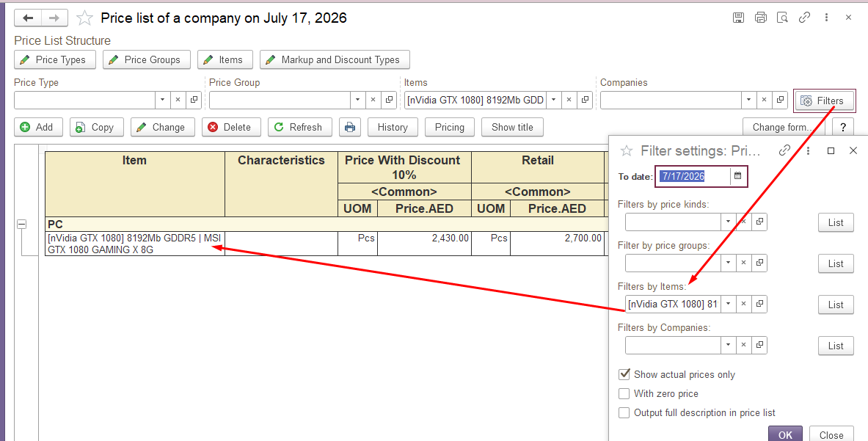This screenshot has width=868, height=441.
Task: Expand the Filters by price kinds dropdown
Action: [728, 222]
